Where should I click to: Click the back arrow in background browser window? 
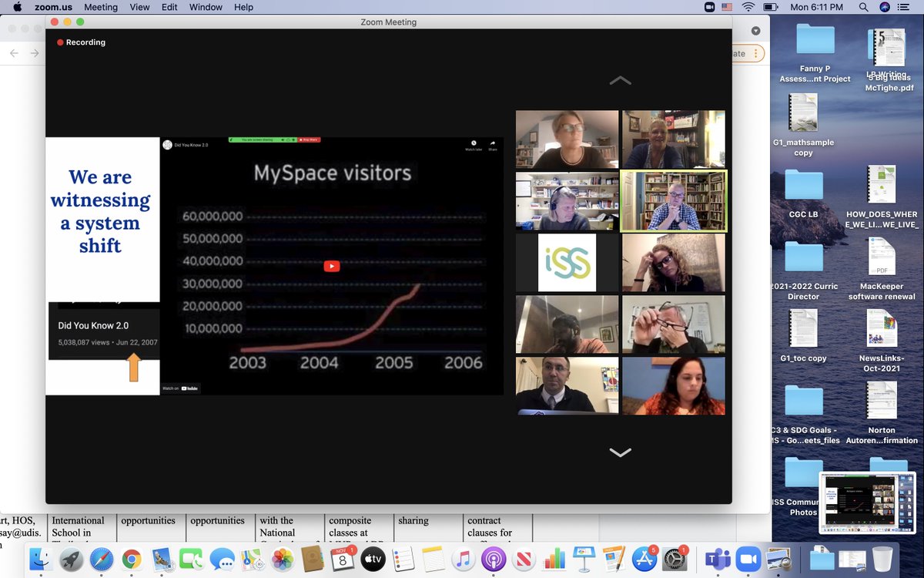(x=14, y=52)
